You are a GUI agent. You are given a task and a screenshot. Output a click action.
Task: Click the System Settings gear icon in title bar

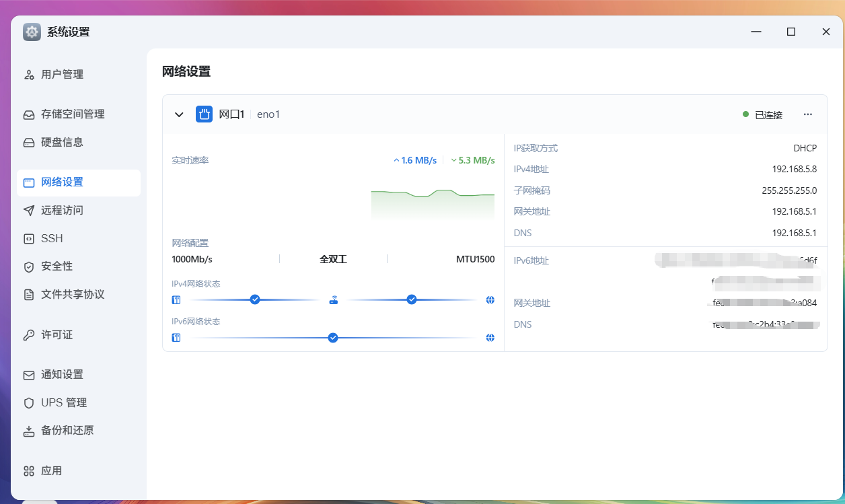point(32,32)
